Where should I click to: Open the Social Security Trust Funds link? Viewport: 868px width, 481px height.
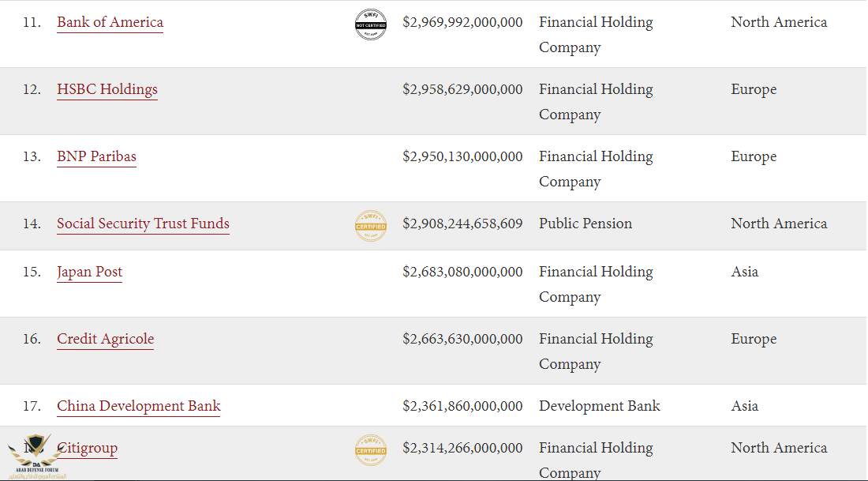[x=143, y=224]
